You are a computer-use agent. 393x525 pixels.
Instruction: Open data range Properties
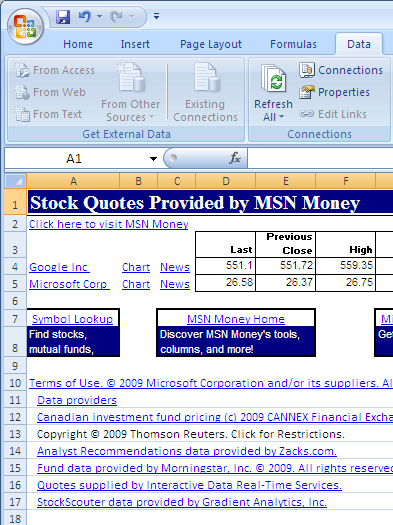point(334,92)
